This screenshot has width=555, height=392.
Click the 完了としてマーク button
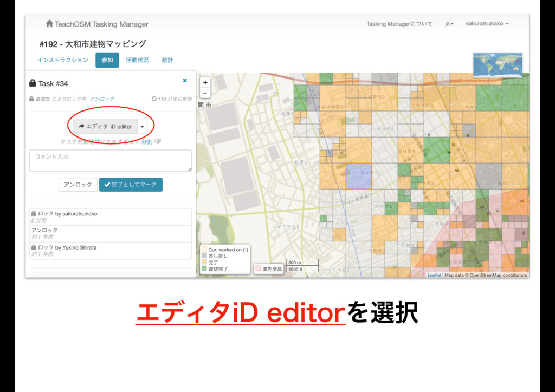131,185
